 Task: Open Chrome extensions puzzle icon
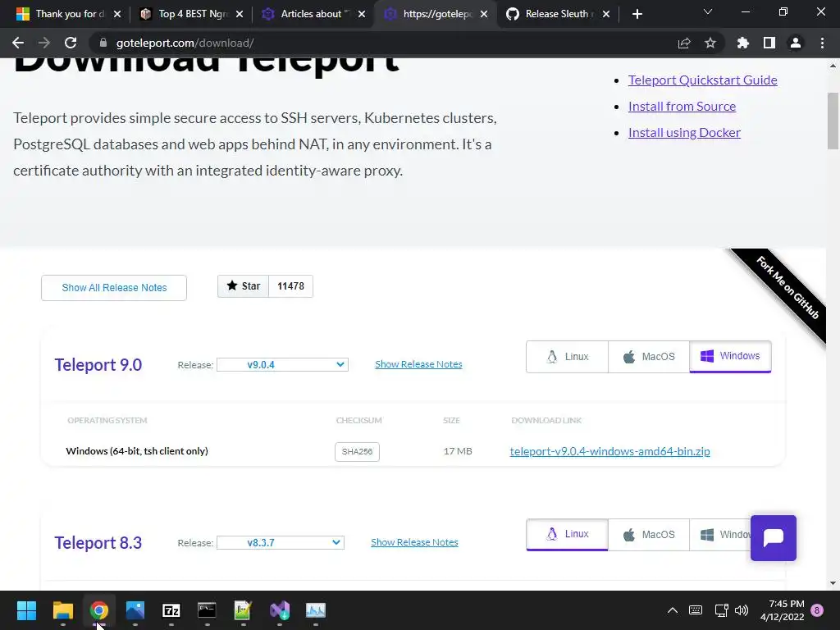[742, 43]
